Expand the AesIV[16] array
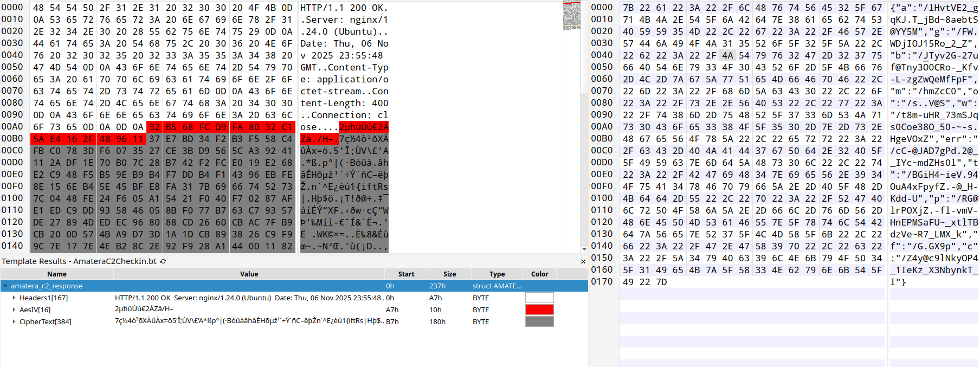The image size is (980, 367). coord(14,310)
